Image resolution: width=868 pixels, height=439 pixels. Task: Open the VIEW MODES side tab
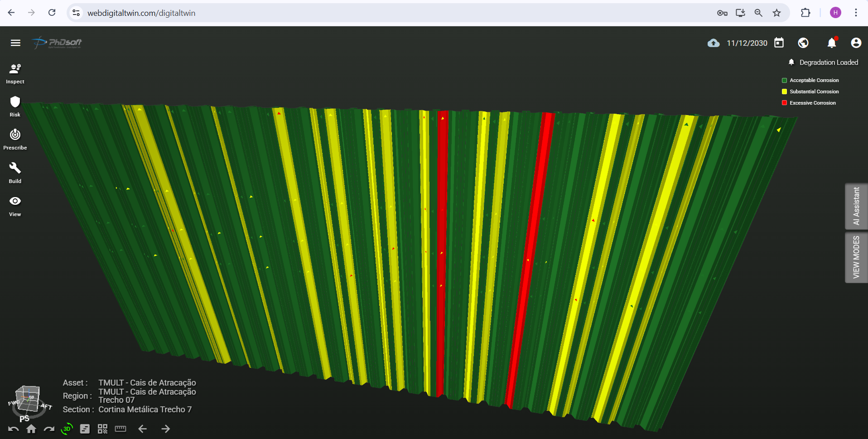coord(856,257)
